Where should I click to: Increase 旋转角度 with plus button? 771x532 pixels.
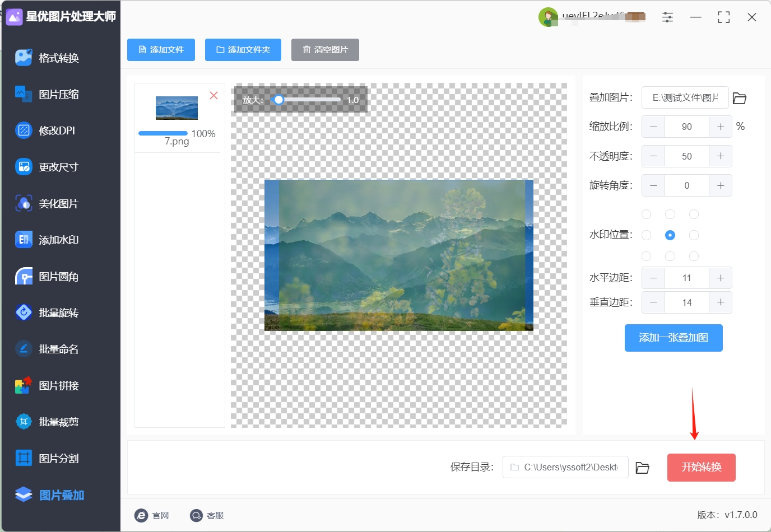721,185
